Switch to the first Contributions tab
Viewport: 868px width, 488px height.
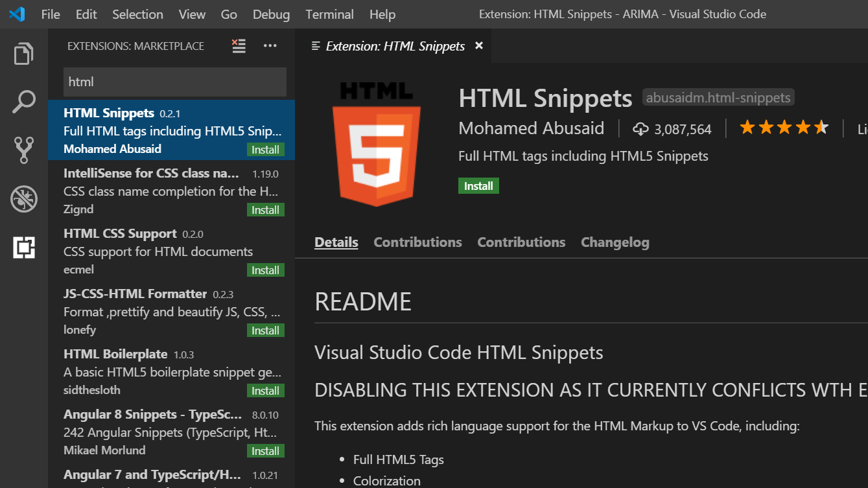point(417,242)
